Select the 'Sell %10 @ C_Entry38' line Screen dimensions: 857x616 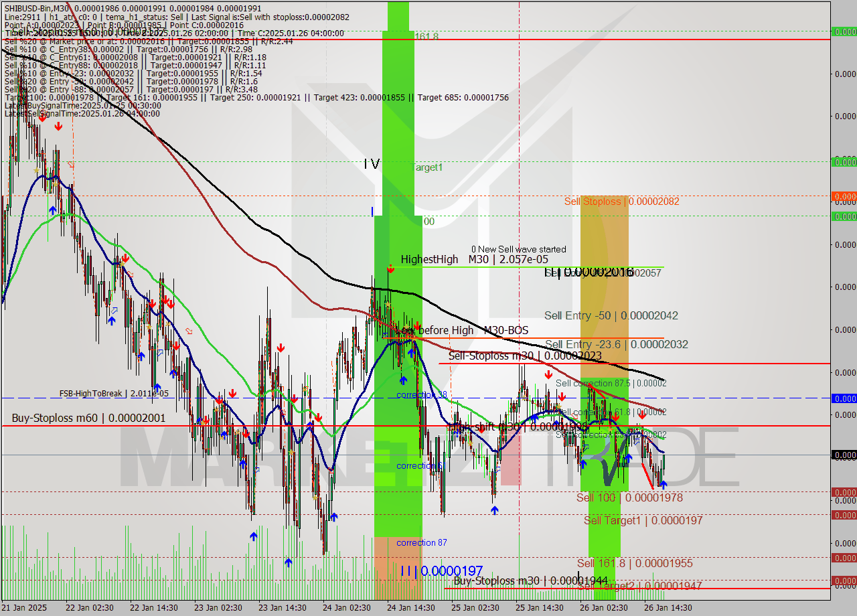tap(128, 49)
